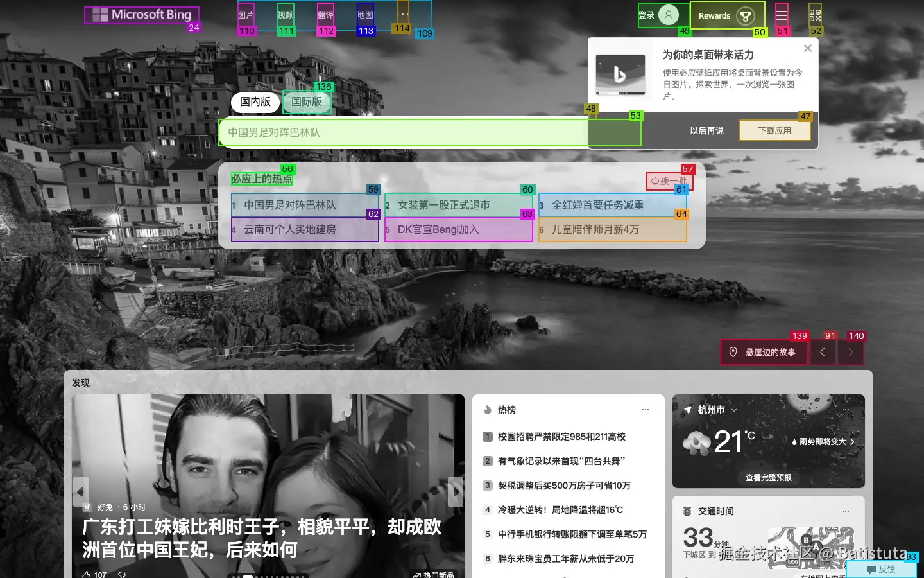Click the 反馈 feedback button

tap(881, 570)
